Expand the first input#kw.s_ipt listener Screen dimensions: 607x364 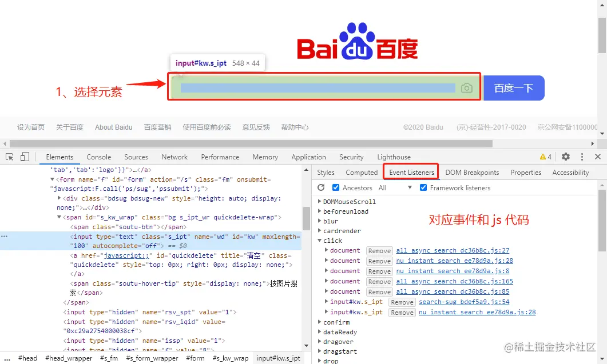326,301
